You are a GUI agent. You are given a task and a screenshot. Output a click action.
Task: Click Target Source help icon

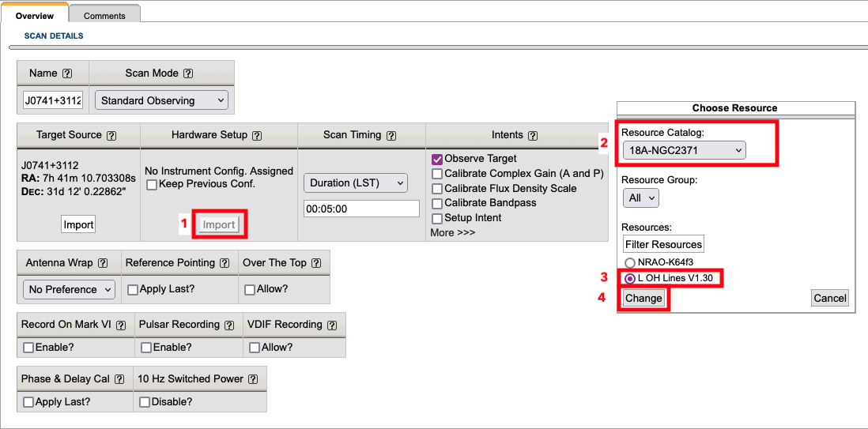click(111, 135)
